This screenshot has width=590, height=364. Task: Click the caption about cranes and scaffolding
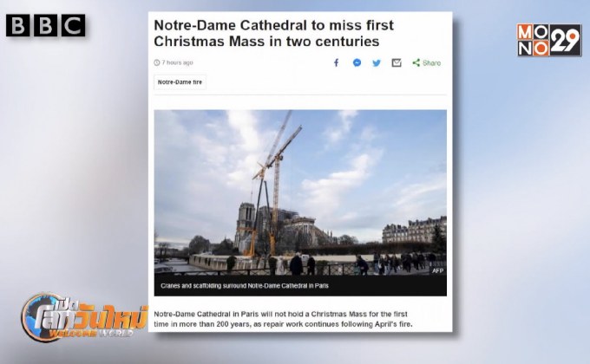[245, 286]
